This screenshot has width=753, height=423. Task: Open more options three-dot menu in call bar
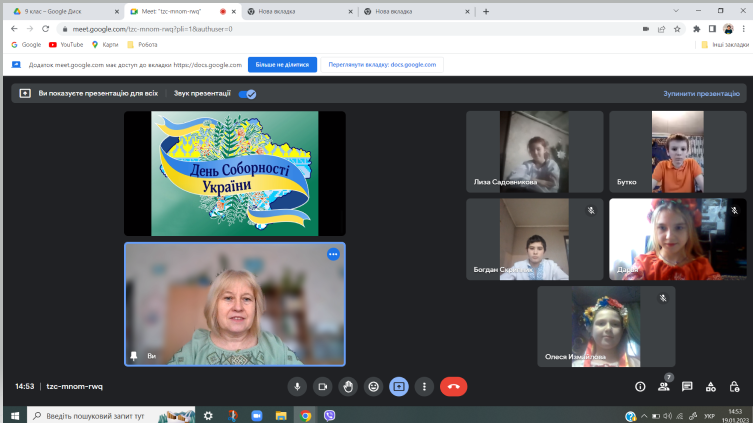click(x=425, y=386)
